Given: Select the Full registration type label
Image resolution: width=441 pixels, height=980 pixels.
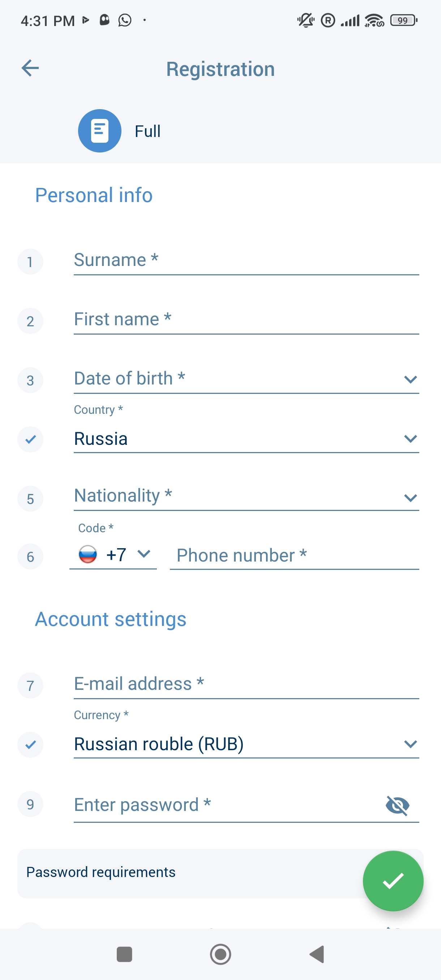Looking at the screenshot, I should [147, 131].
